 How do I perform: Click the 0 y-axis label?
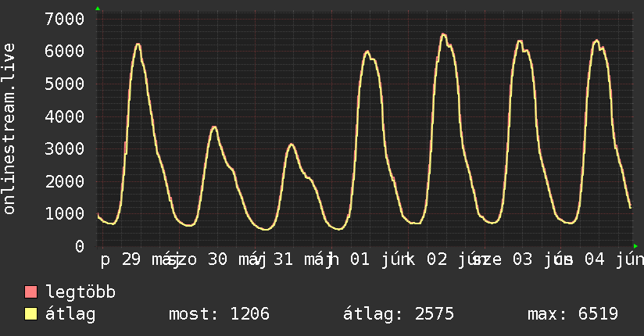pyautogui.click(x=80, y=246)
